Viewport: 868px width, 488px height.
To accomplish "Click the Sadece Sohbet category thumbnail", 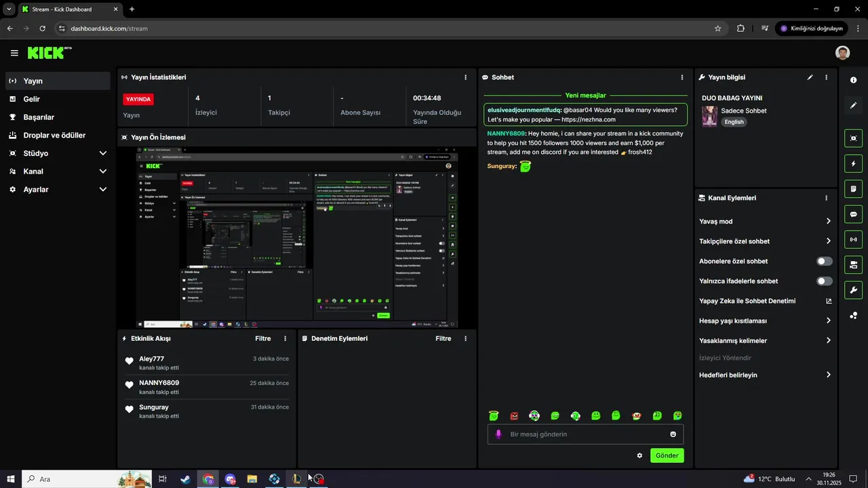I will point(709,117).
